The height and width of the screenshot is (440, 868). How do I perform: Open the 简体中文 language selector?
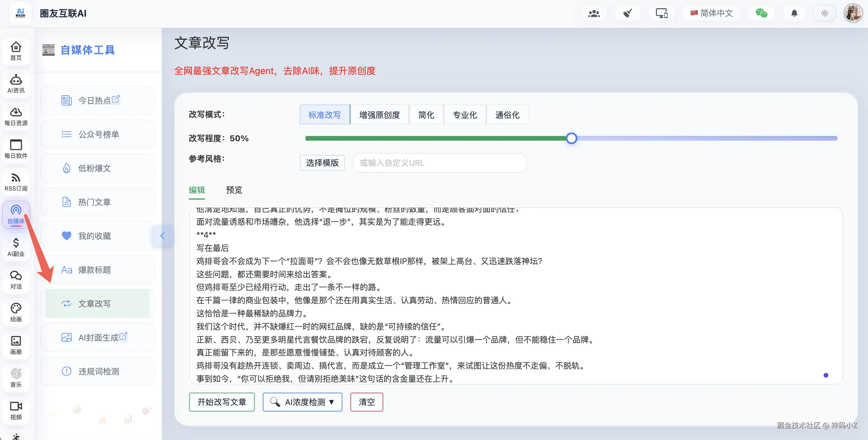coord(712,13)
